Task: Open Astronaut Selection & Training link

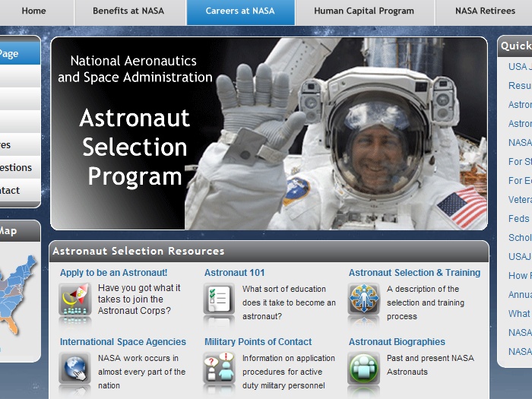Action: click(x=415, y=273)
